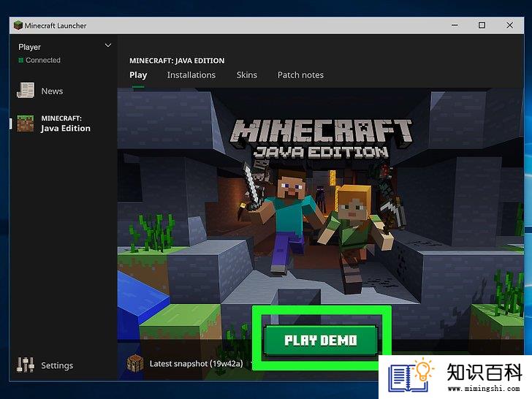Close the Minecraft Launcher window
532x399 pixels.
[509, 25]
